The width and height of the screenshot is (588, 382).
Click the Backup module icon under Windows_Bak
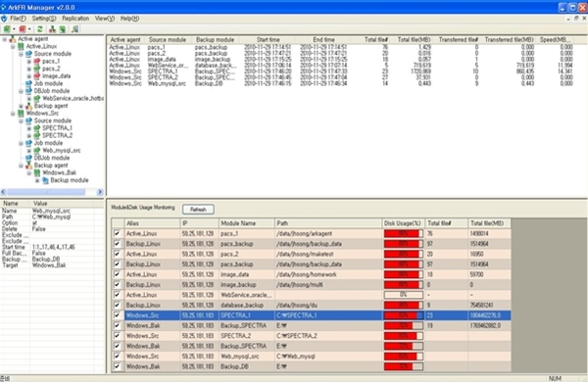pyautogui.click(x=45, y=180)
